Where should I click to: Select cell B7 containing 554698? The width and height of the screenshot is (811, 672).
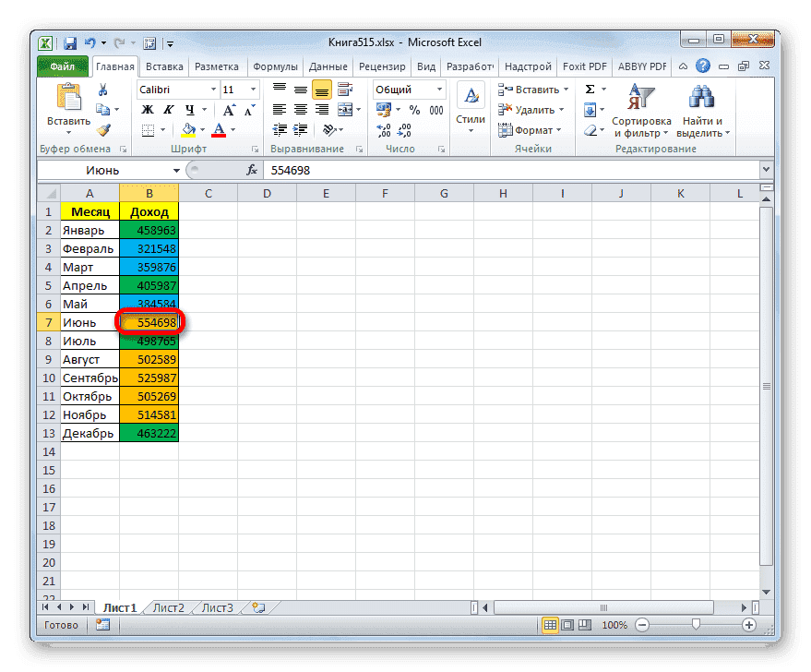tap(149, 322)
